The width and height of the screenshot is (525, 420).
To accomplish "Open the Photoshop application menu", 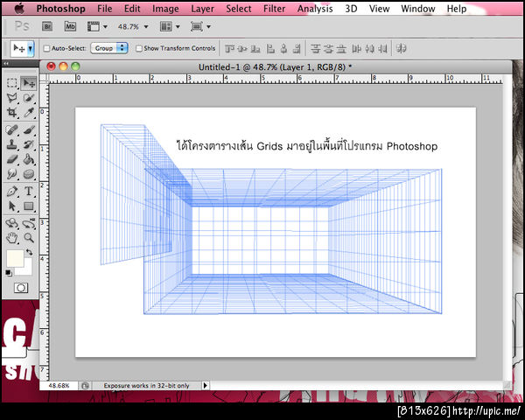I will coord(61,9).
